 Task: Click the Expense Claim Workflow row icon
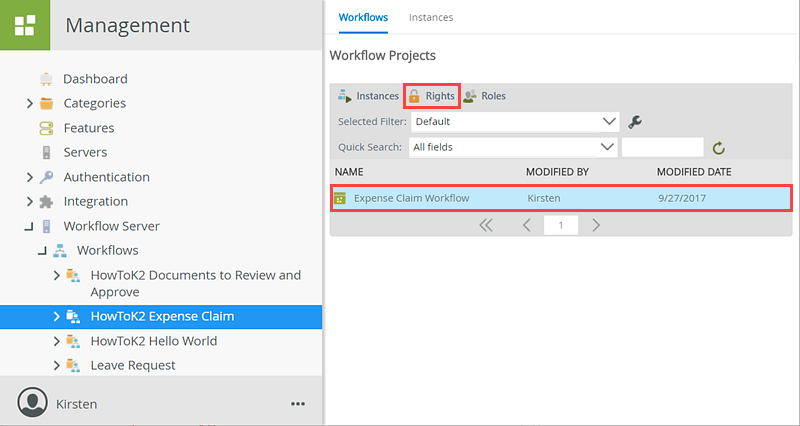coord(340,198)
